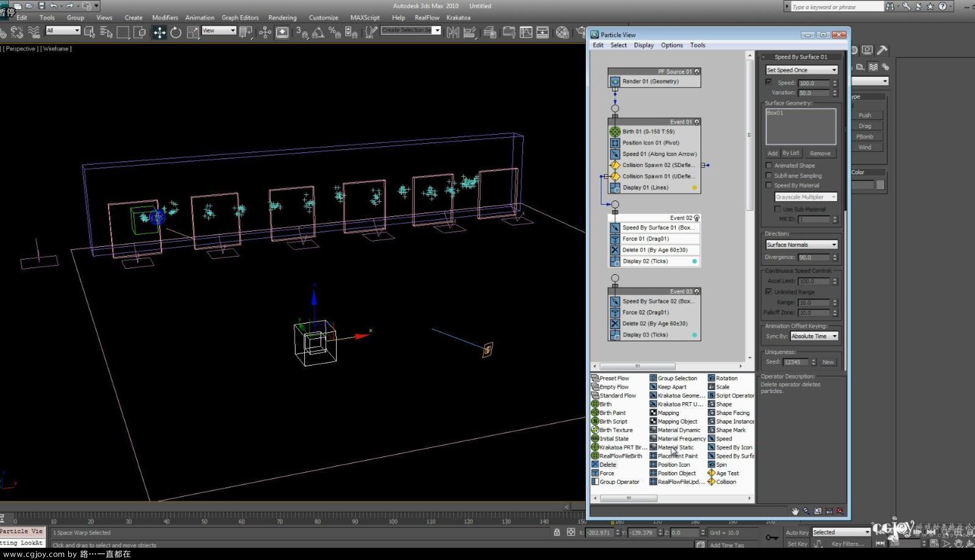Click the Key Filters button
This screenshot has width=975, height=560.
coord(848,544)
